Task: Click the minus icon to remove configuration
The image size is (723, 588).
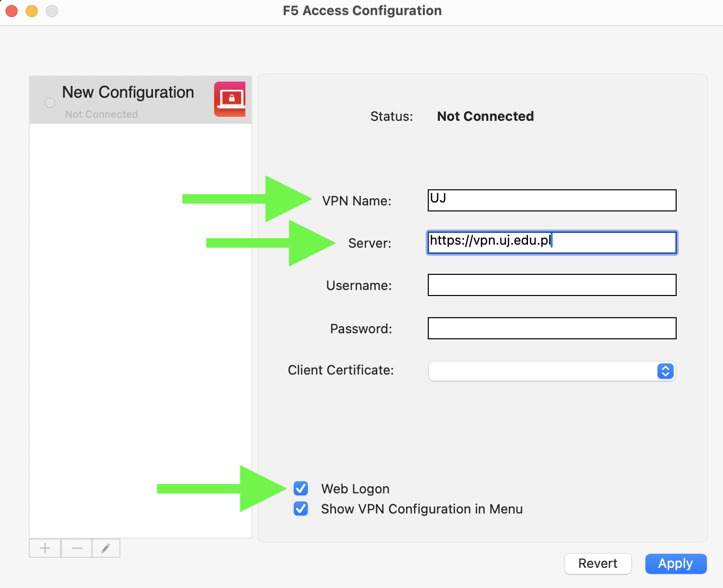Action: coord(77,548)
